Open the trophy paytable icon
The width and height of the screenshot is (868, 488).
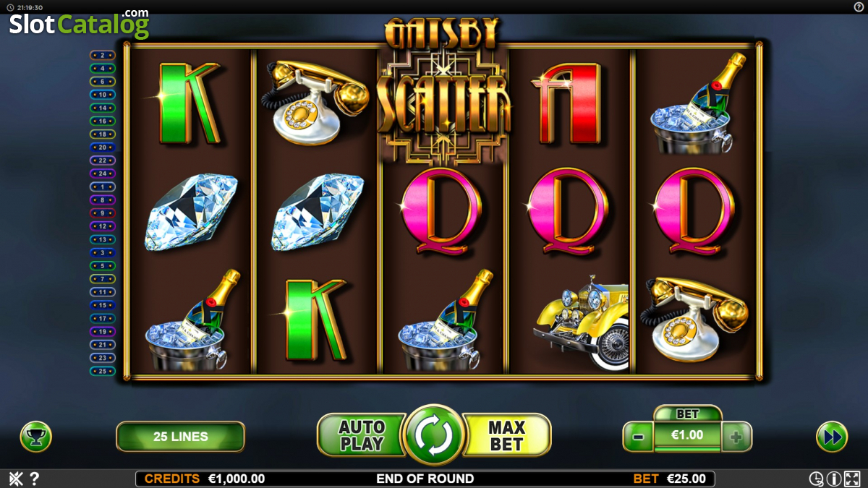coord(35,437)
